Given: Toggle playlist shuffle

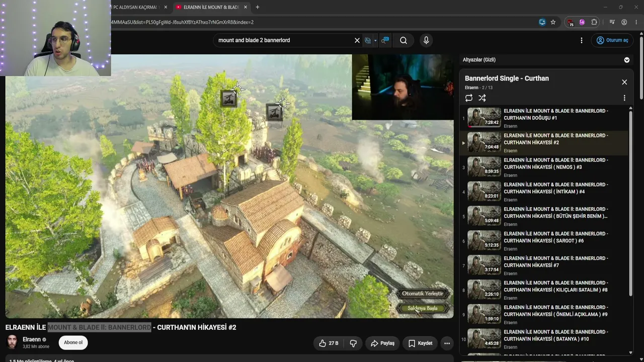Looking at the screenshot, I should coord(482,98).
